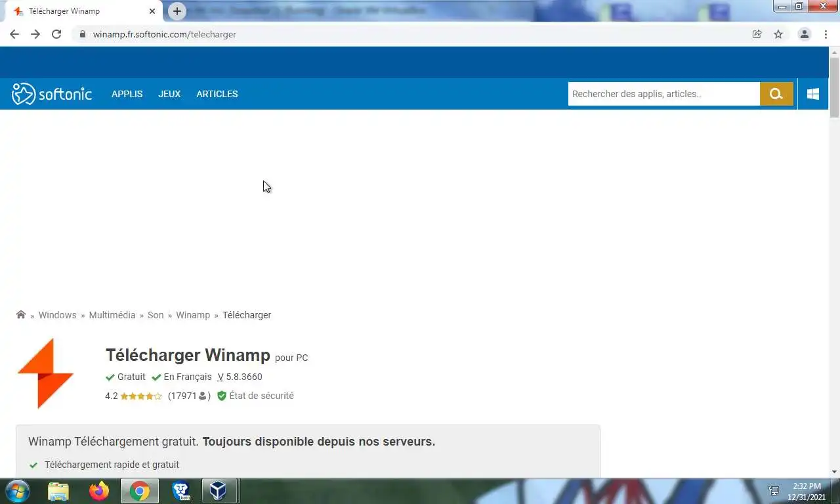Viewport: 840px width, 504px height.
Task: Click Téléchargement rapide et gratuit text
Action: tap(112, 465)
